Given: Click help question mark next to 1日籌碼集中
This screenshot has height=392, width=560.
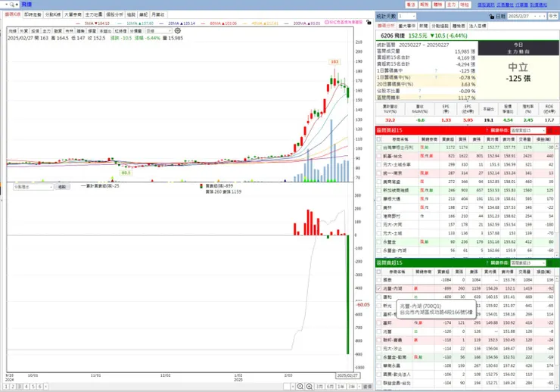Looking at the screenshot, I should 436,70.
